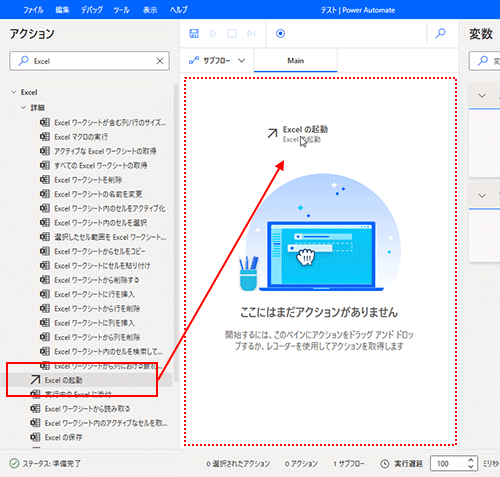Image resolution: width=500 pixels, height=477 pixels.
Task: Select アクティブな Excel ワークシートの取得 action
Action: [98, 151]
